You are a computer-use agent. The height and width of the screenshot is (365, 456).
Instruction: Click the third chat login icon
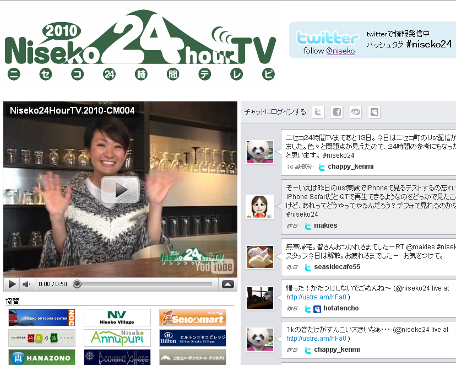click(355, 112)
